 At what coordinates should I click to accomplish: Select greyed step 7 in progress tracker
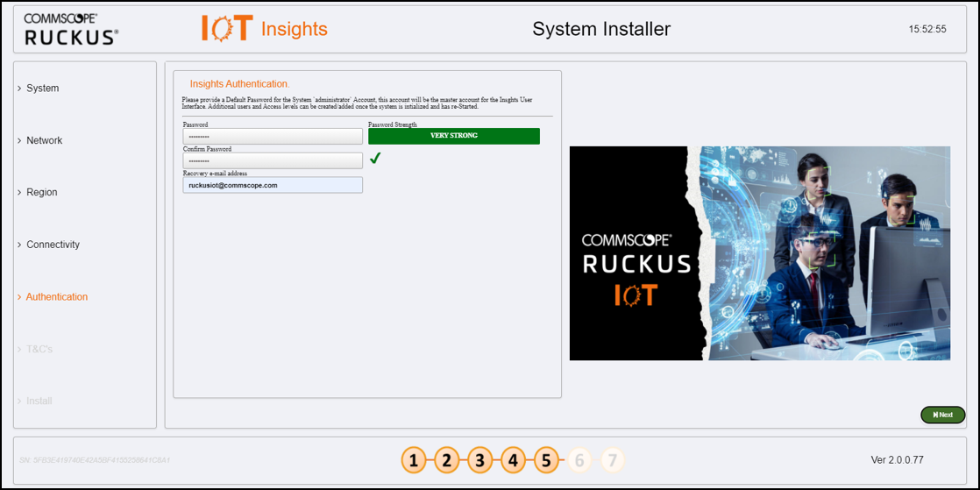613,461
